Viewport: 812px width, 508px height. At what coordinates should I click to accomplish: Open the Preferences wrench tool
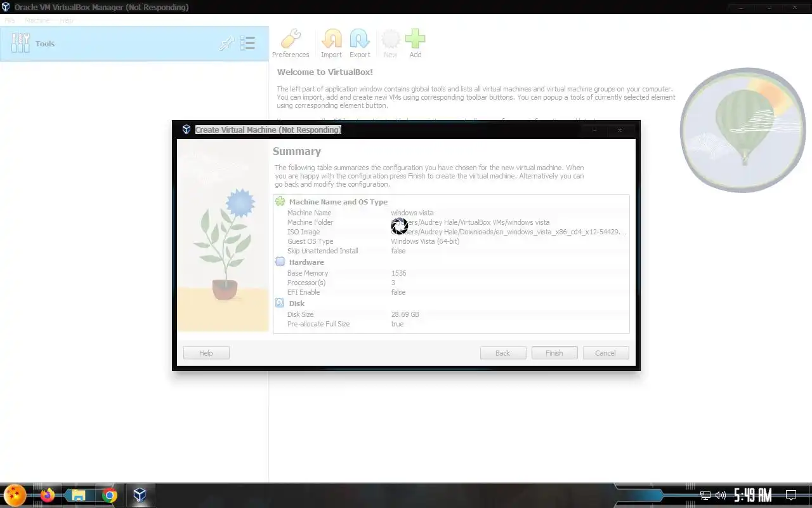point(291,43)
